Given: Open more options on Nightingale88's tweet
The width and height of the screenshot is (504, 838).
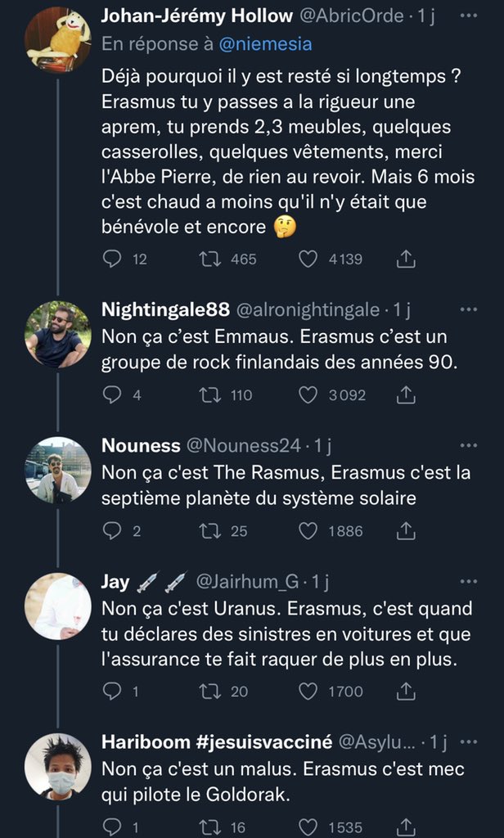Looking at the screenshot, I should click(x=468, y=310).
